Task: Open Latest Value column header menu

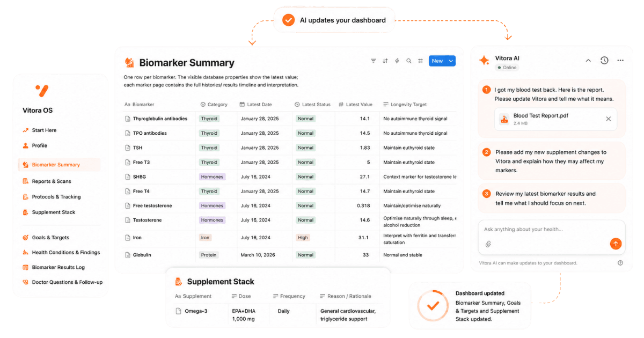Action: click(356, 105)
